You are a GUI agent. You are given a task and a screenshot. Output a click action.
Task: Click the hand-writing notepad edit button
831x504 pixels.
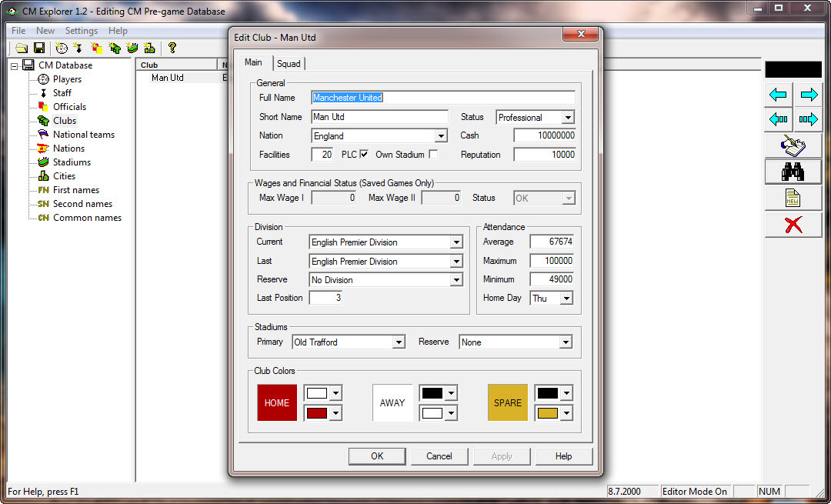pyautogui.click(x=793, y=145)
